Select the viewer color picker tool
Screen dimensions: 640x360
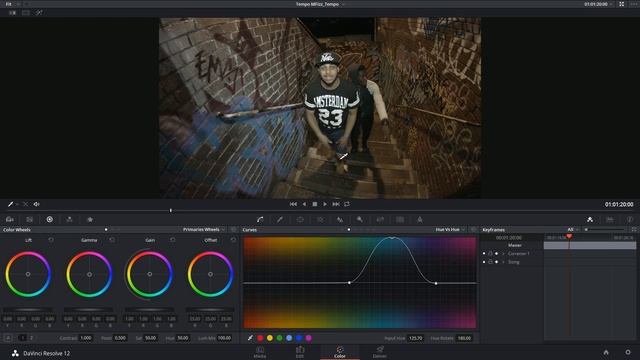(10, 204)
